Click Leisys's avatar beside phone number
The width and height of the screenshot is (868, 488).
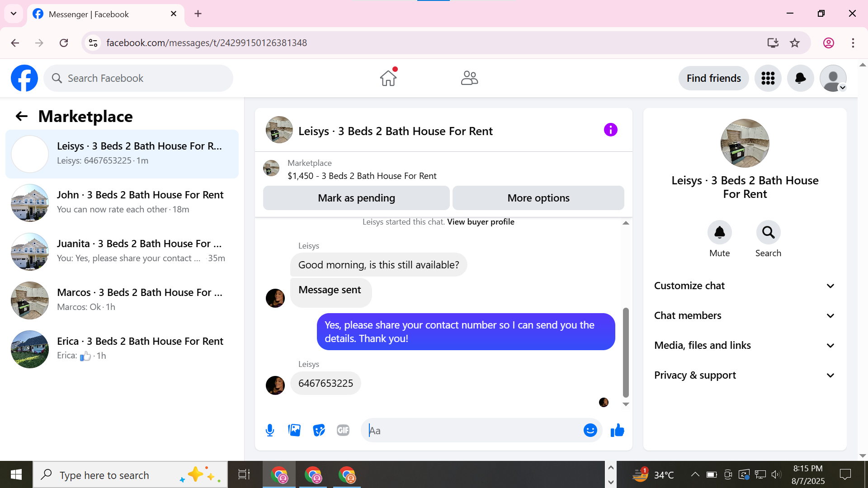pos(275,385)
